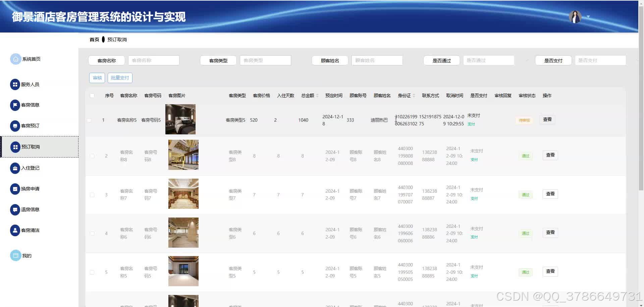Image resolution: width=644 pixels, height=307 pixels.
Task: Open the 是否支付 filter dropdown
Action: (600, 60)
